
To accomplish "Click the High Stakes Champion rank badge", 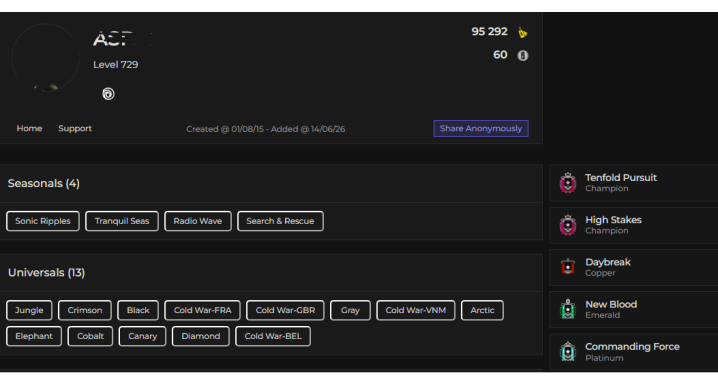I will (568, 225).
